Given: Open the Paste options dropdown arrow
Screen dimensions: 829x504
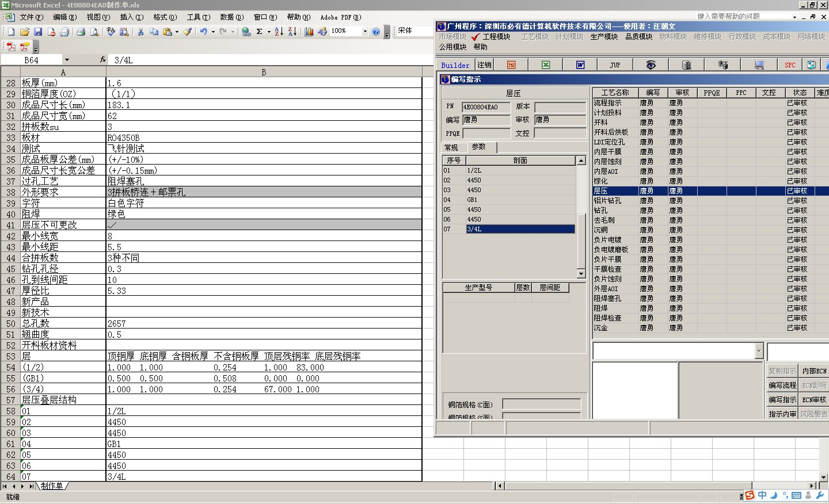Looking at the screenshot, I should point(177,32).
